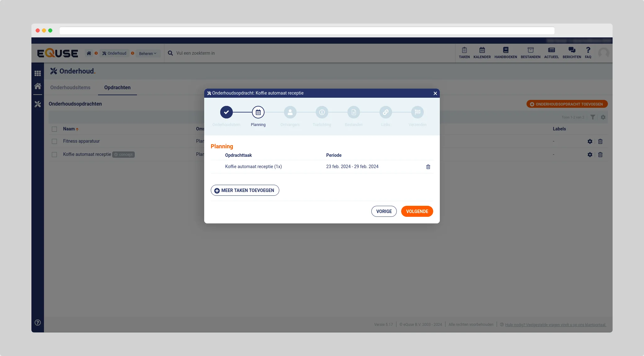Image resolution: width=644 pixels, height=356 pixels.
Task: Delete the Koffie automaat receptie planning row
Action: pos(428,167)
